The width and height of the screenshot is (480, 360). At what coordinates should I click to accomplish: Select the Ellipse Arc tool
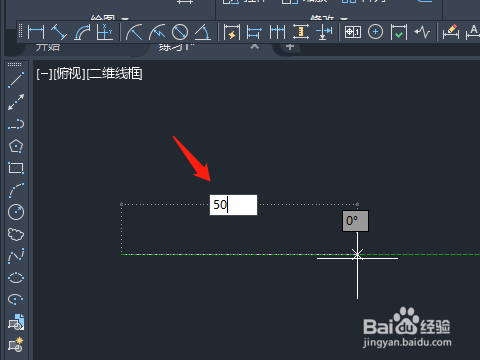(16, 300)
